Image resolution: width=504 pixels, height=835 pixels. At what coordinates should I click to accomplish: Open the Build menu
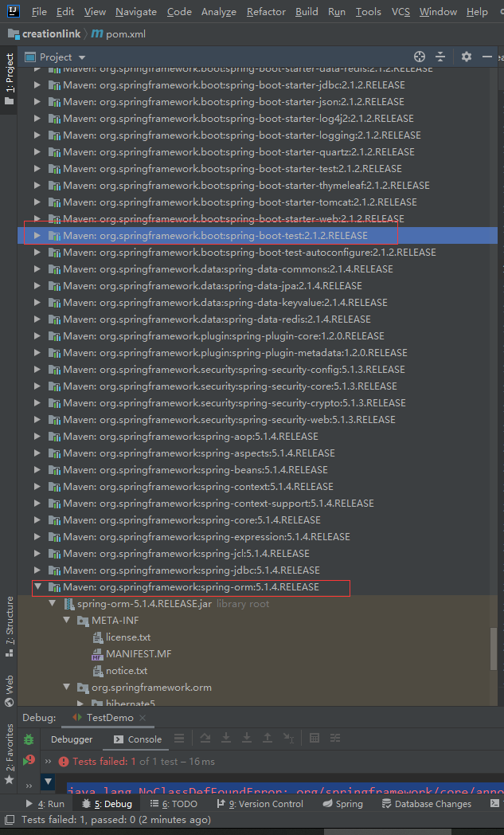[307, 11]
